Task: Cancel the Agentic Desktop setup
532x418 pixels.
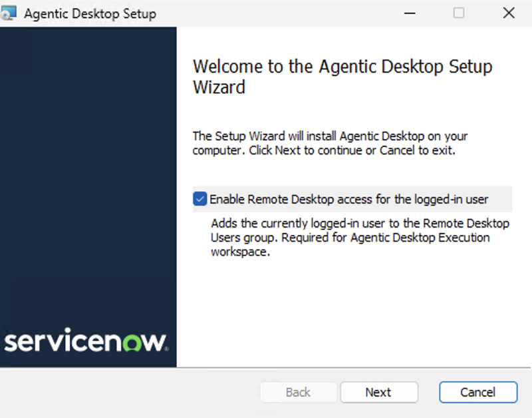Action: (x=478, y=392)
